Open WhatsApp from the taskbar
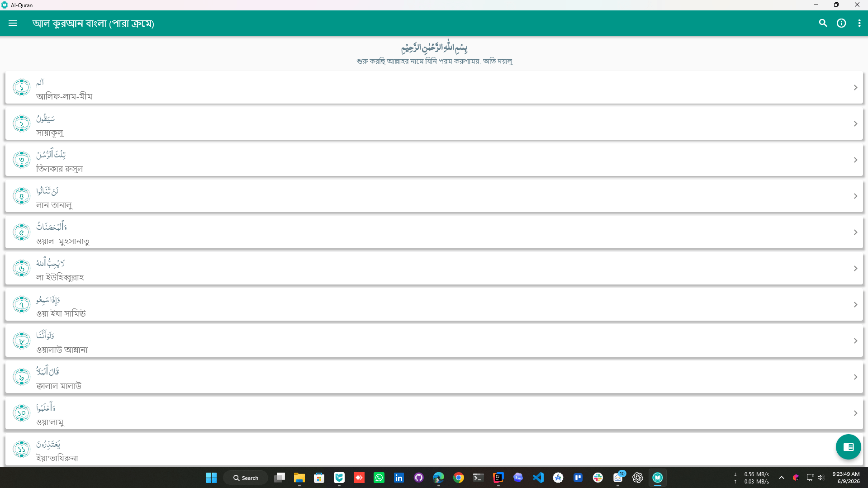 pos(379,478)
